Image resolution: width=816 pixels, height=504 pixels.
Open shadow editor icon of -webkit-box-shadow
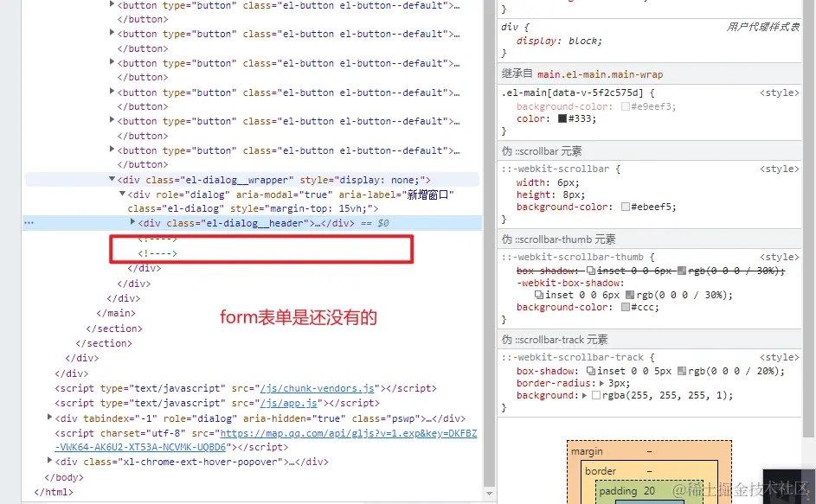tap(539, 295)
